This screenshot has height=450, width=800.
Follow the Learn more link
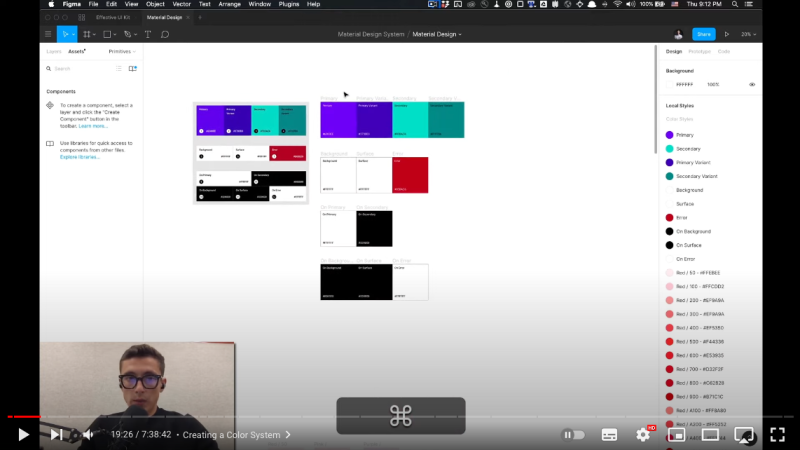coord(93,126)
